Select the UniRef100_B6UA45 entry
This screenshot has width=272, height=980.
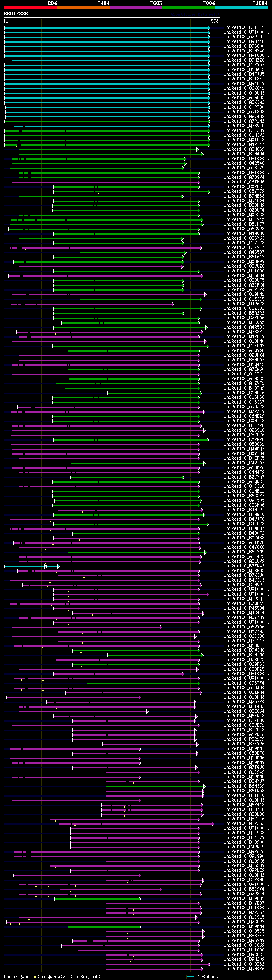click(244, 70)
